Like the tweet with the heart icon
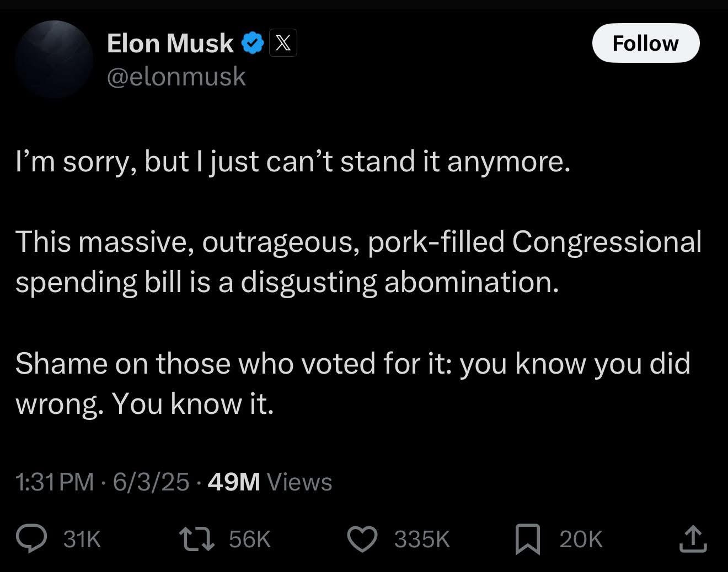This screenshot has height=572, width=728. pyautogui.click(x=362, y=539)
